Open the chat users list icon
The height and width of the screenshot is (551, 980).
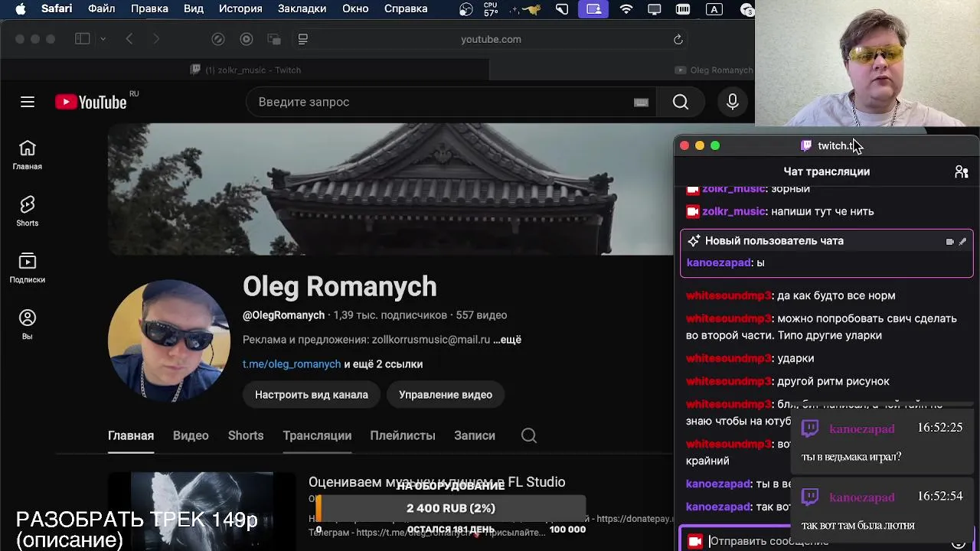pos(962,171)
